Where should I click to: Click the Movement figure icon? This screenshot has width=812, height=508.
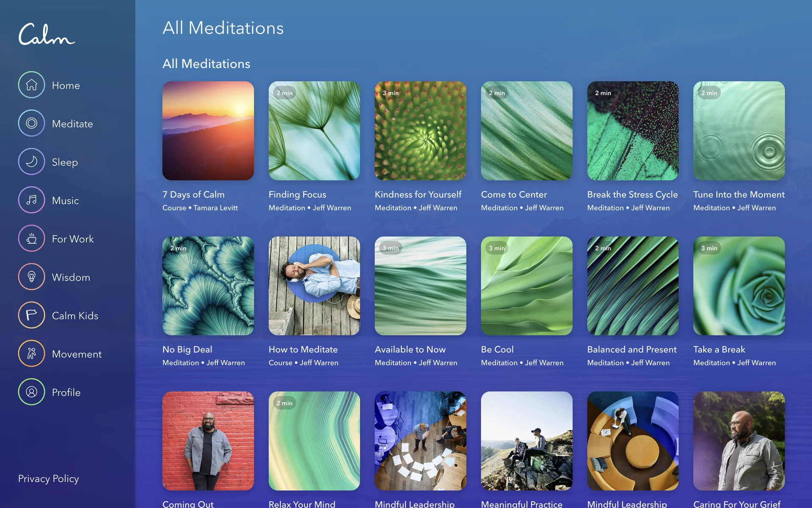31,353
